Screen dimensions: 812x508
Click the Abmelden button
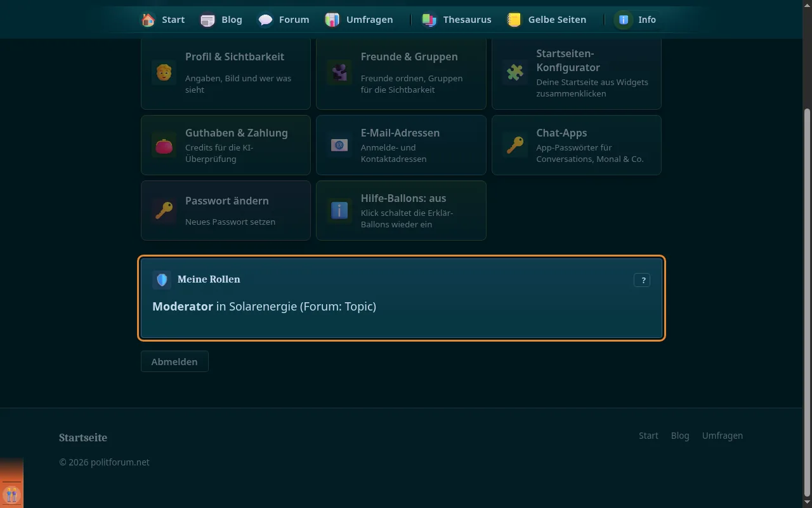[174, 361]
